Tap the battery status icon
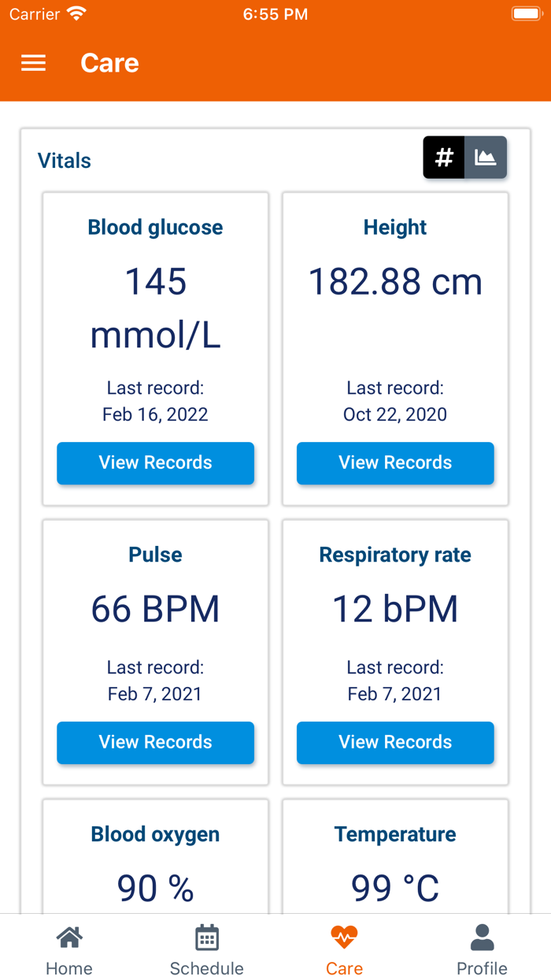The image size is (551, 980). 525,14
